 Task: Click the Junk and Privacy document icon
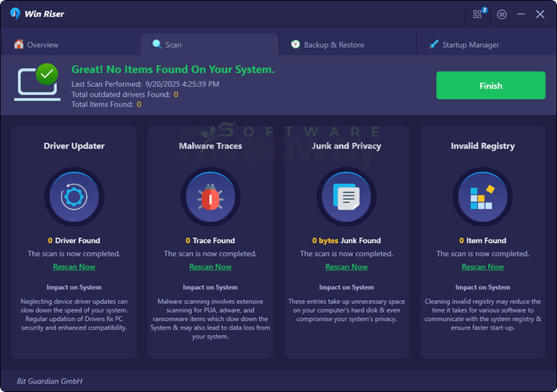(x=346, y=197)
